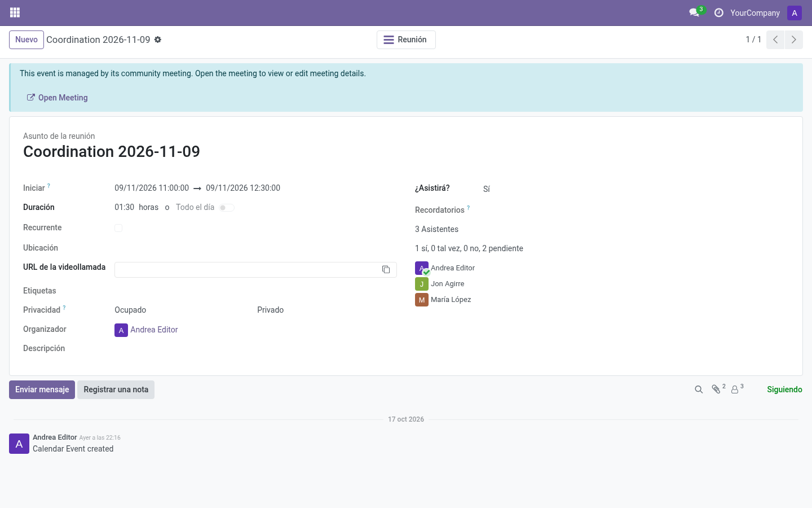Open the Ocupado availability selector
The image size is (812, 508).
pyautogui.click(x=130, y=310)
